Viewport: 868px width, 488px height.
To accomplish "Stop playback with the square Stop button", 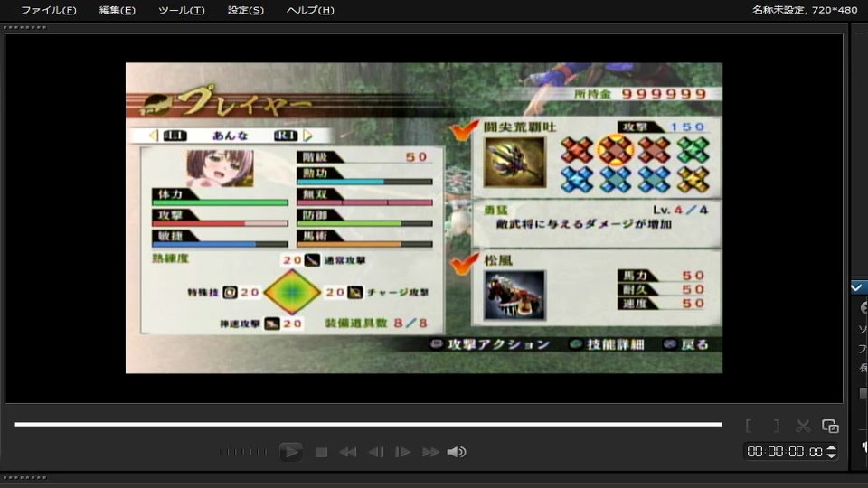I will pos(321,453).
